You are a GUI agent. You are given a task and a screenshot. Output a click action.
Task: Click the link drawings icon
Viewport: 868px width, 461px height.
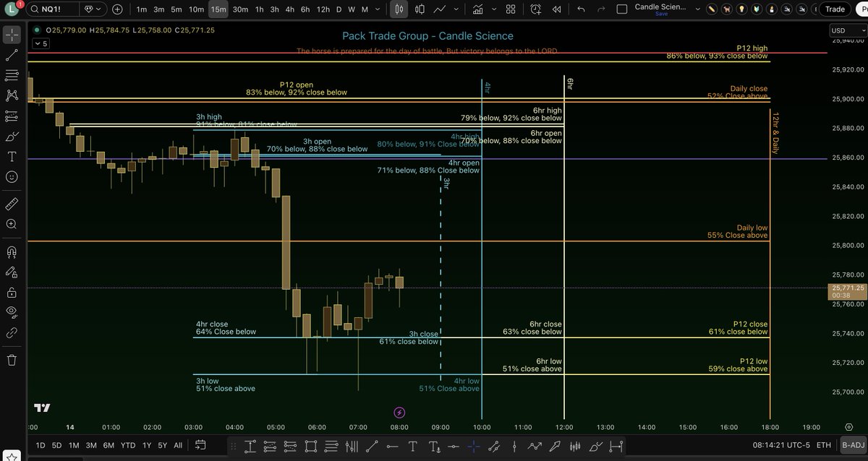point(12,333)
